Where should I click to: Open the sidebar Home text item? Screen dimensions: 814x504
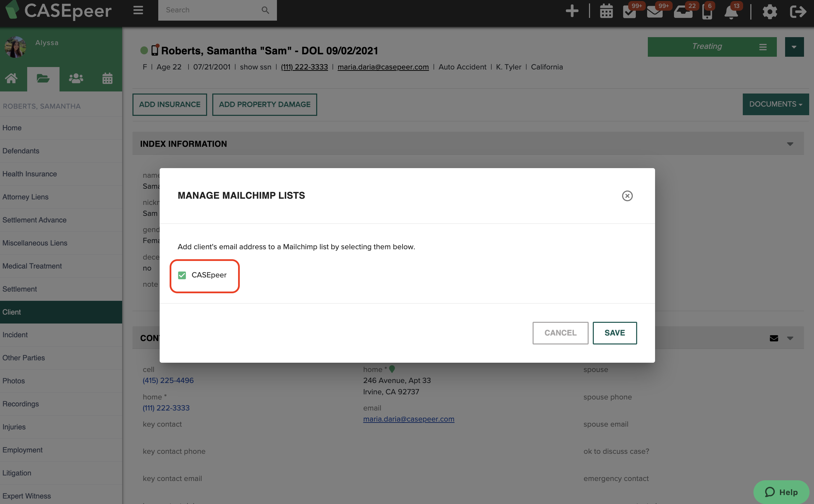point(61,128)
